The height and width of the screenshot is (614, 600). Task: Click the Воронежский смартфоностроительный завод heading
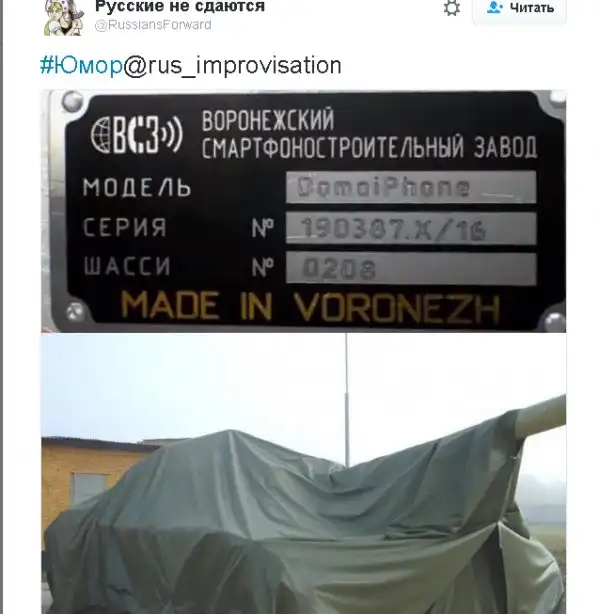pos(369,134)
